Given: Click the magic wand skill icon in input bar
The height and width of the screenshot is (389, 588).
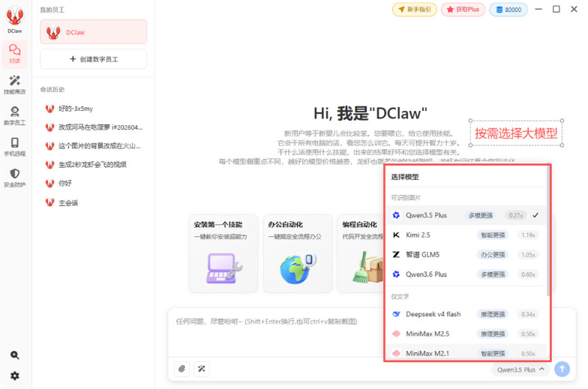Looking at the screenshot, I should coord(201,369).
